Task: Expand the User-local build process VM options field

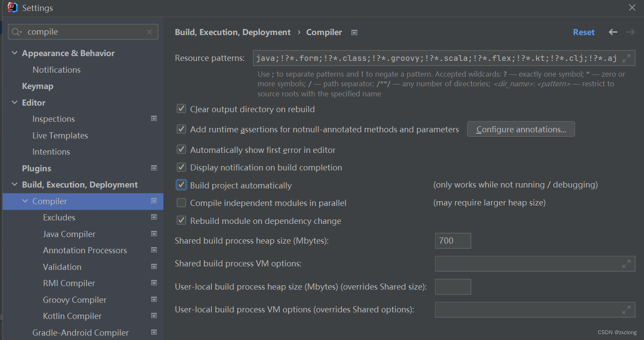Action: [626, 309]
